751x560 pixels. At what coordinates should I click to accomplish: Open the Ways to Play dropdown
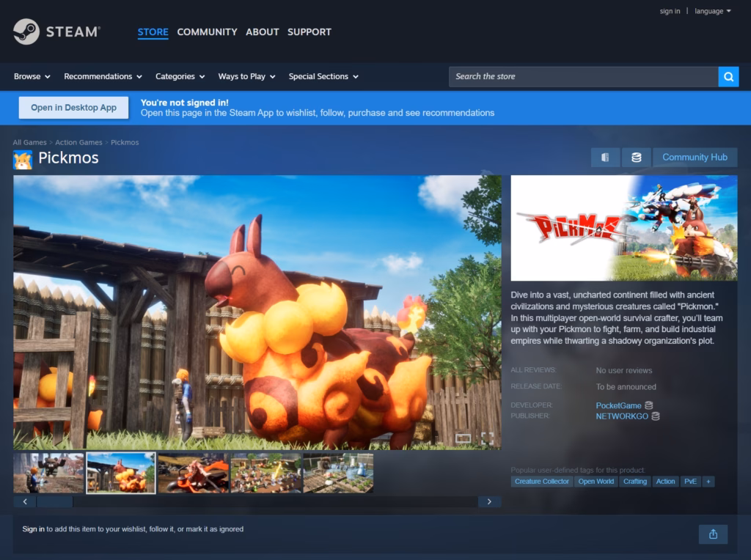click(x=246, y=76)
